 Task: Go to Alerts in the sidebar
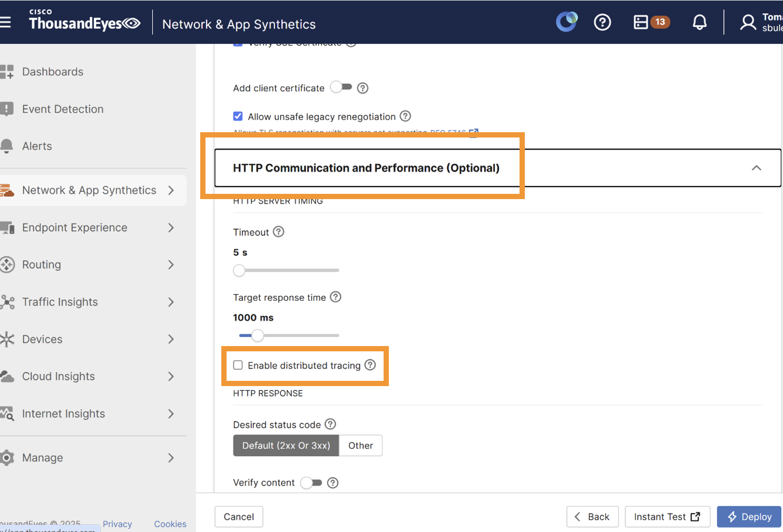coord(37,146)
